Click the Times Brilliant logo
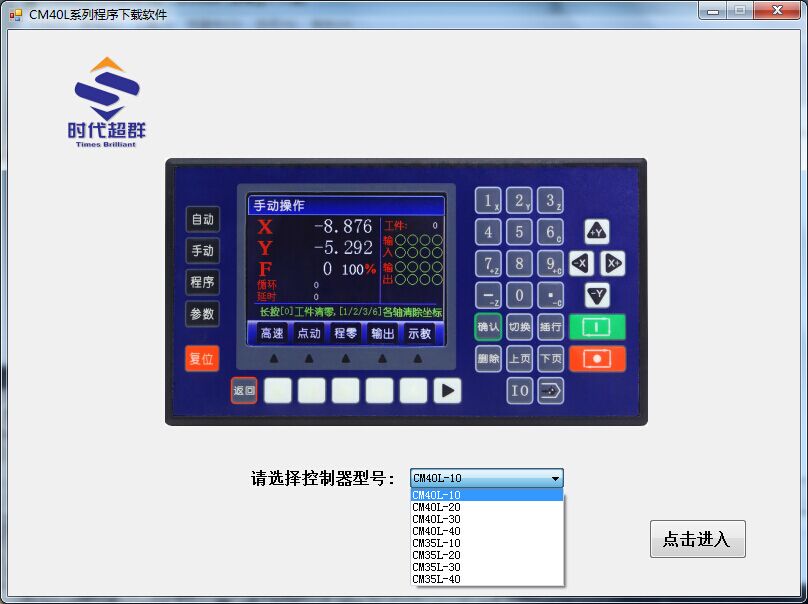808x604 pixels. point(106,102)
